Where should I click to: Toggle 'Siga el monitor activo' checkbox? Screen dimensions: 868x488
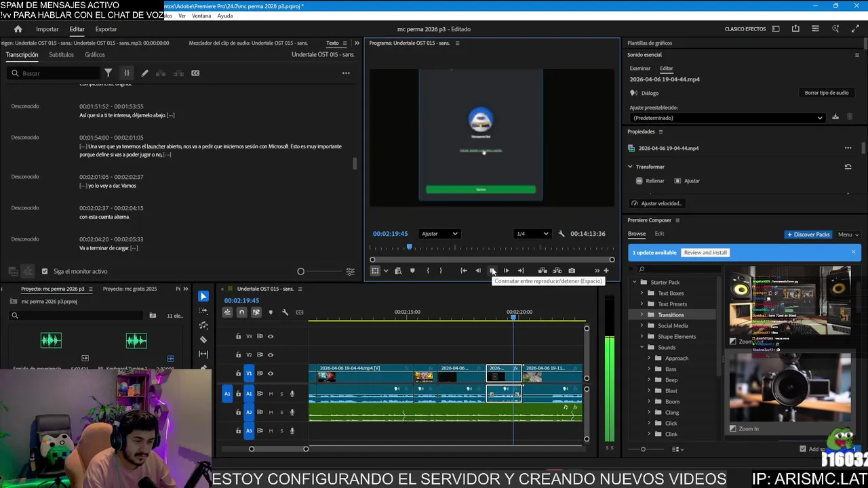pyautogui.click(x=45, y=271)
